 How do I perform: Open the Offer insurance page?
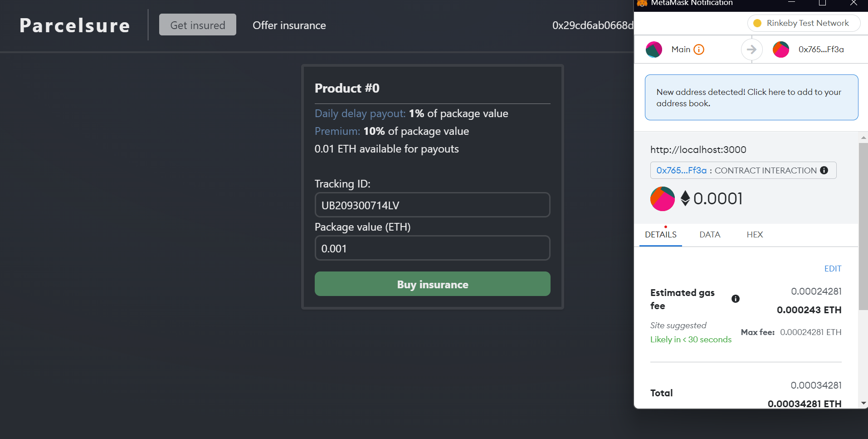(x=289, y=25)
